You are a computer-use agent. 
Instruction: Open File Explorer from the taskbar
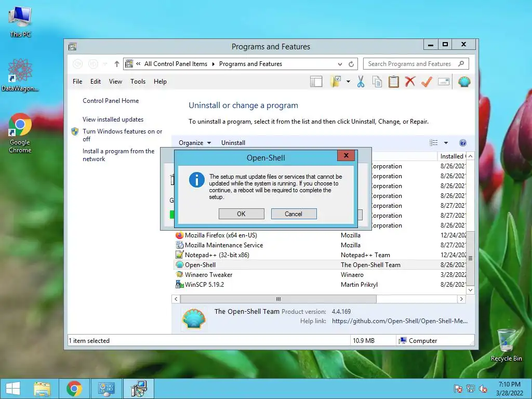(x=42, y=389)
